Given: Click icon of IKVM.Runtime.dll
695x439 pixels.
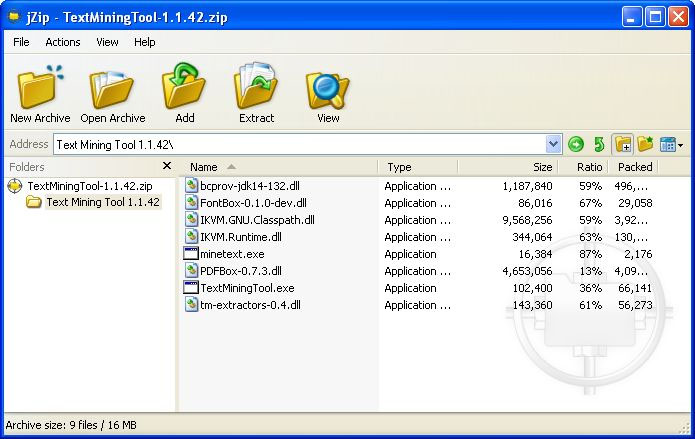Looking at the screenshot, I should (x=191, y=236).
